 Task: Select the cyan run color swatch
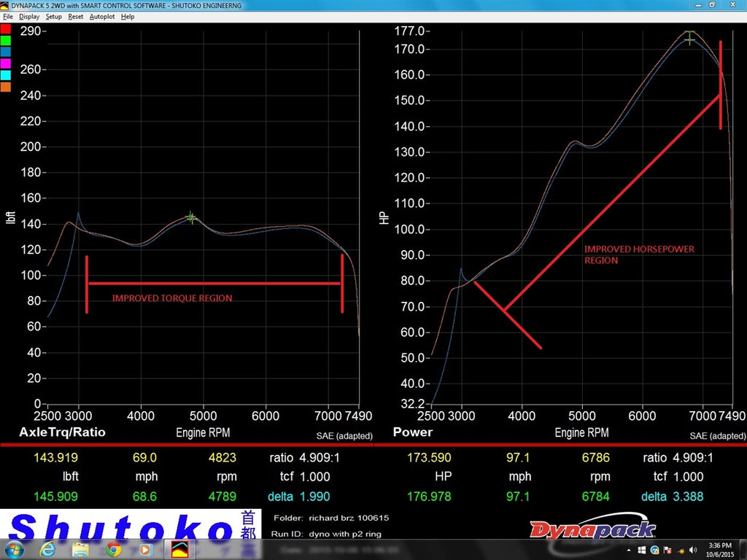click(x=5, y=75)
